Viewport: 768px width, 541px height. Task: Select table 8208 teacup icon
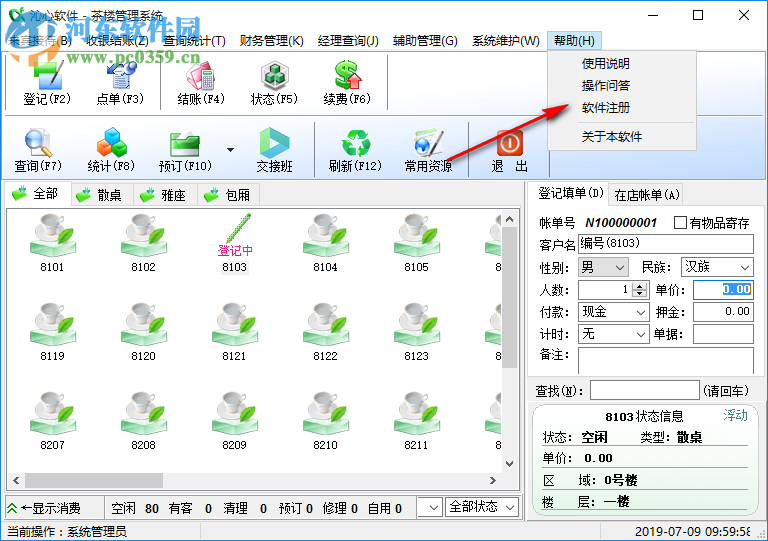point(144,413)
